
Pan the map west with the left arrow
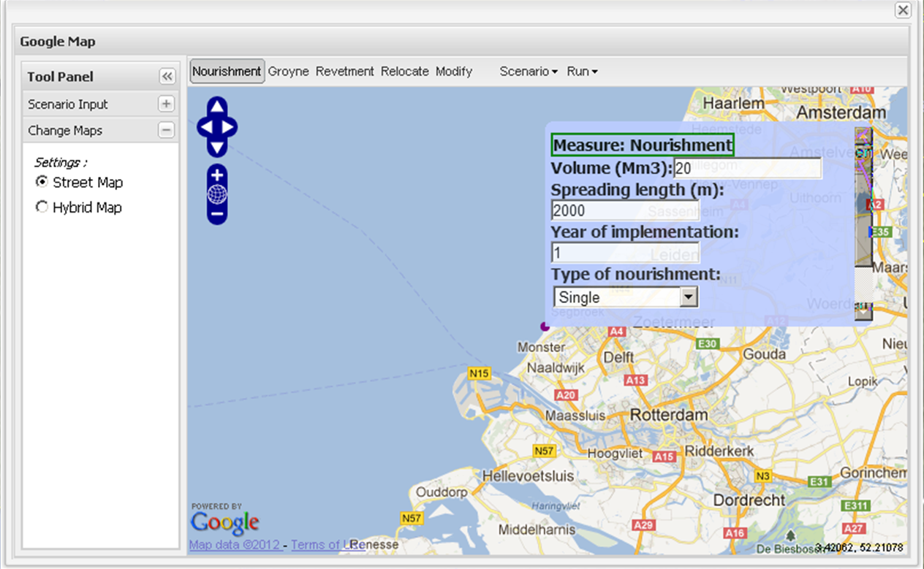click(206, 127)
